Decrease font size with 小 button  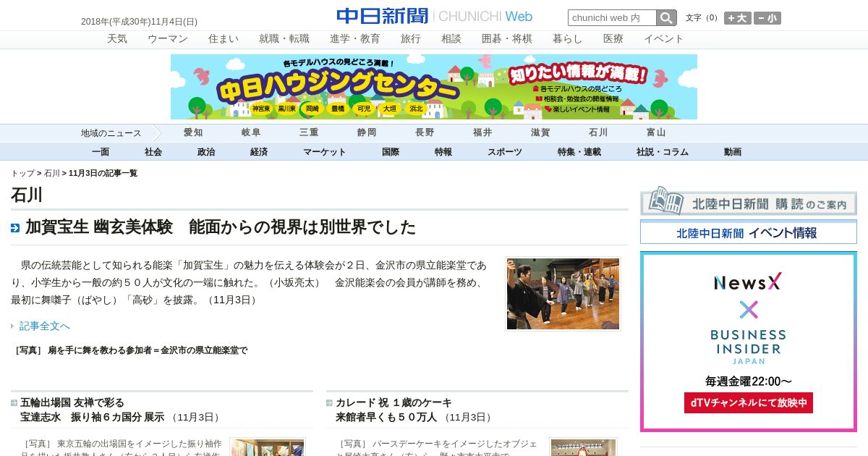coord(767,18)
